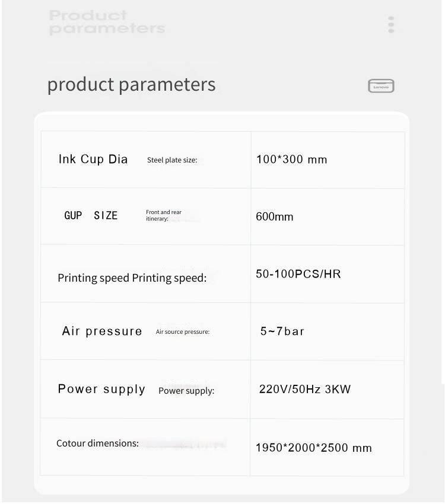Click the '220V/50Hz 3KW' value
Screen dimensions: 445x504
click(x=305, y=390)
